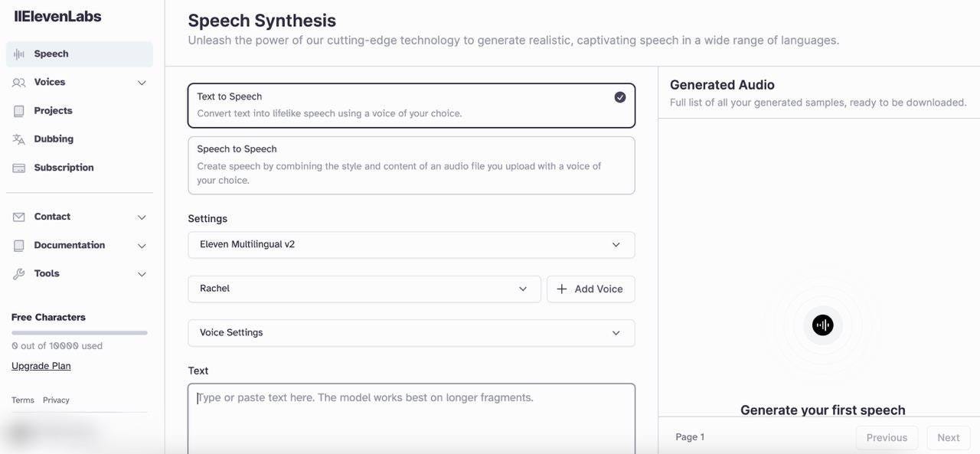Expand the Voice Settings panel
This screenshot has height=454, width=980.
click(411, 333)
